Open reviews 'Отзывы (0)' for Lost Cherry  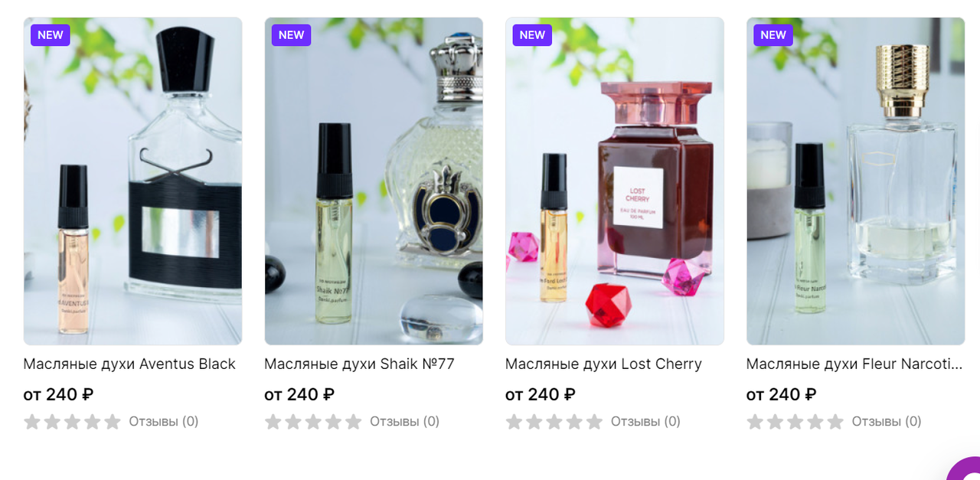pyautogui.click(x=645, y=421)
